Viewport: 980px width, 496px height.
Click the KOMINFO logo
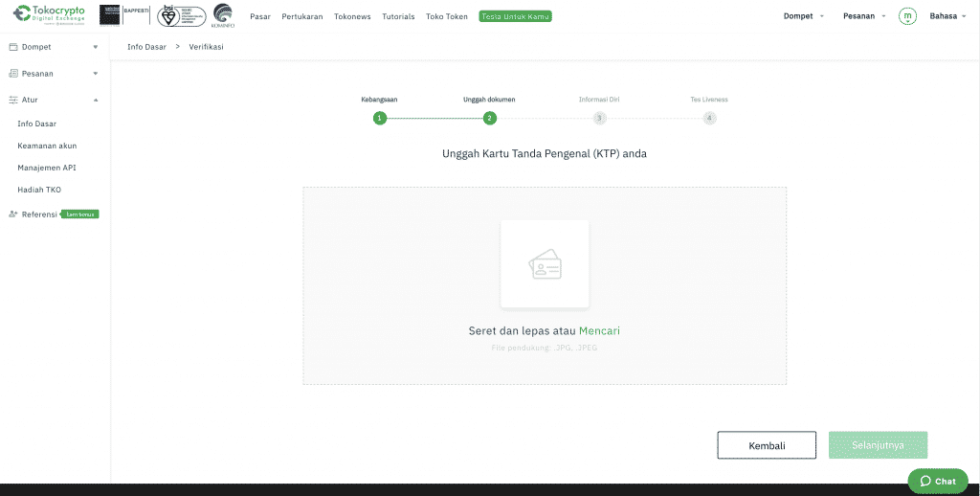[x=224, y=15]
